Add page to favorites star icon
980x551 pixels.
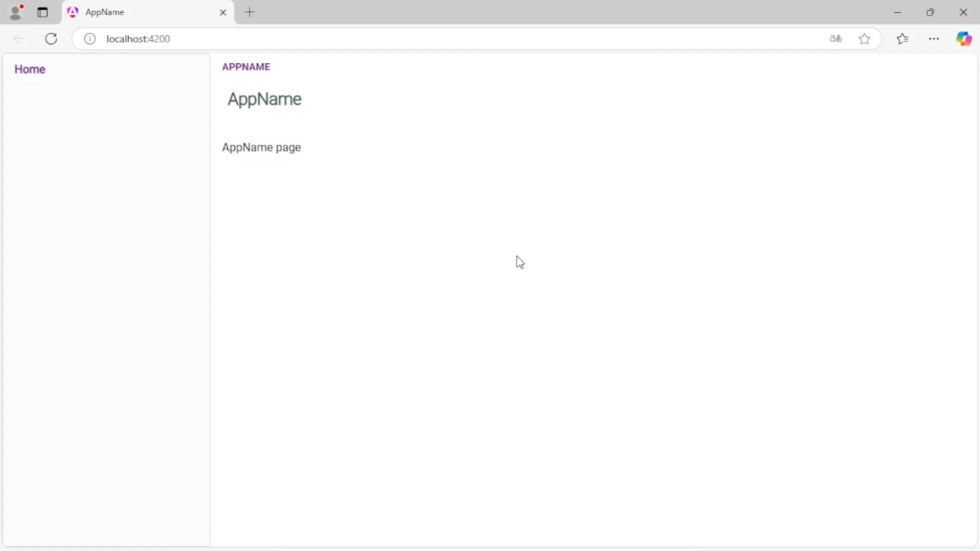[864, 39]
